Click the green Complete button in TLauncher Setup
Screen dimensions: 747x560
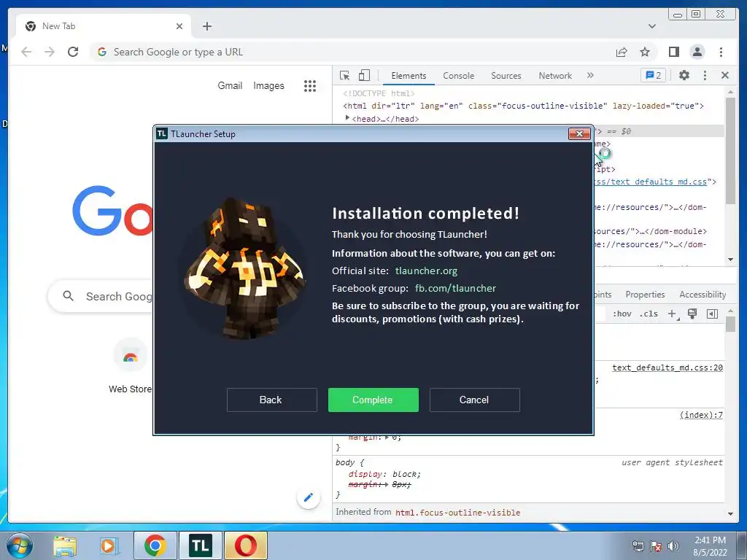click(x=373, y=400)
